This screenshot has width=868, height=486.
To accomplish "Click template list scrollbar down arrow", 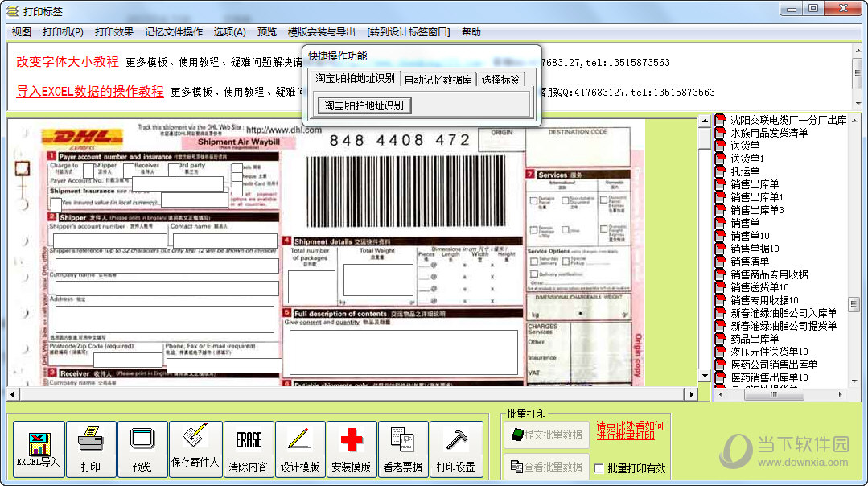I will click(854, 381).
